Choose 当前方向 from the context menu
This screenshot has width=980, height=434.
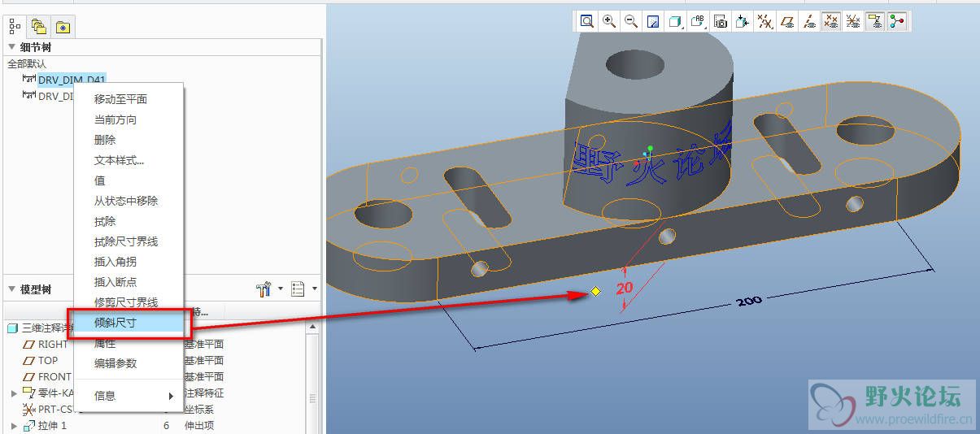[129, 119]
